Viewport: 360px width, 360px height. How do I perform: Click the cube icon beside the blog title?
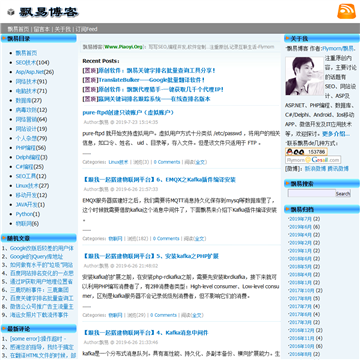click(x=11, y=12)
